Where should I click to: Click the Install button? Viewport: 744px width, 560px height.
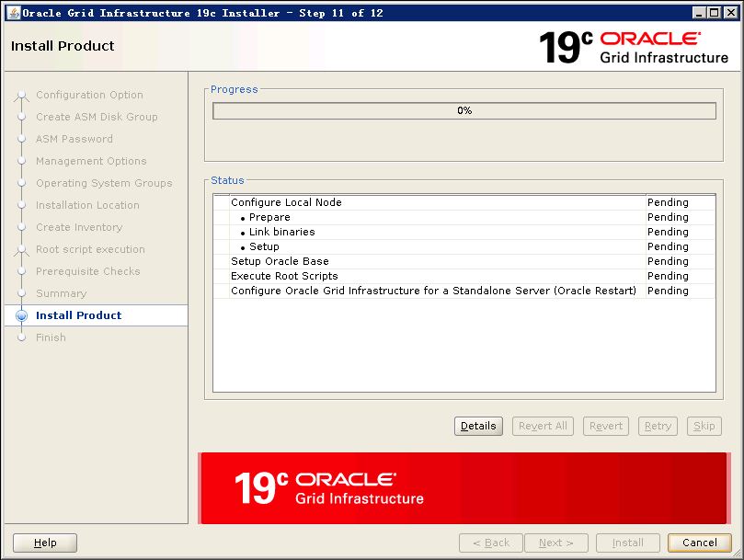628,543
